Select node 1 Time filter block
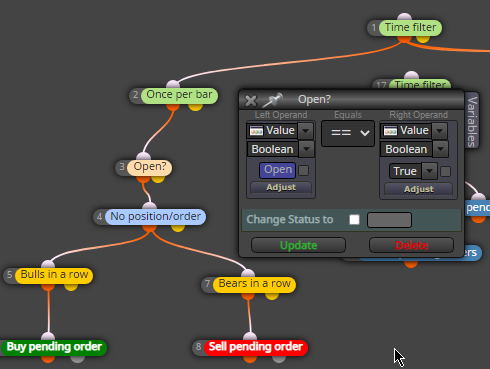This screenshot has width=490, height=369. [x=410, y=28]
